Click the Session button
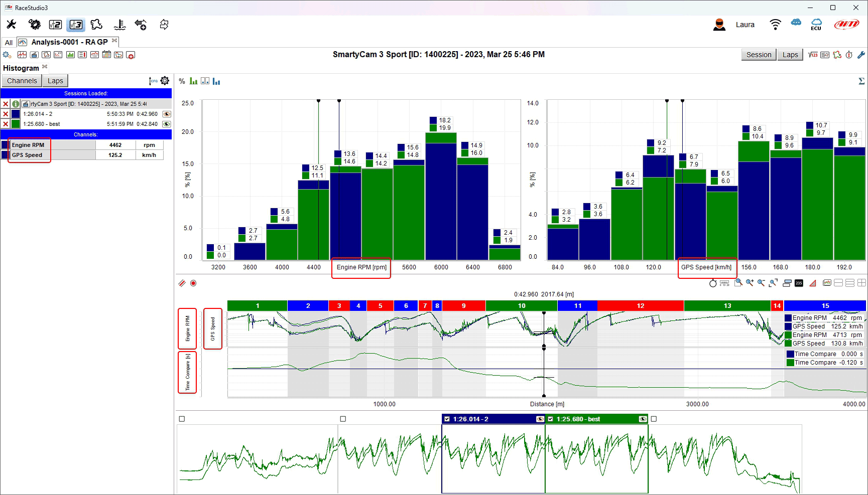The image size is (868, 495). pos(759,55)
